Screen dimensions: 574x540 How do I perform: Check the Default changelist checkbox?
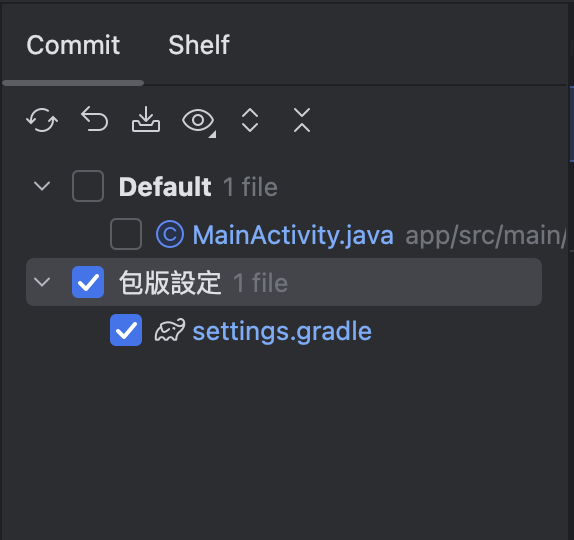pos(88,186)
